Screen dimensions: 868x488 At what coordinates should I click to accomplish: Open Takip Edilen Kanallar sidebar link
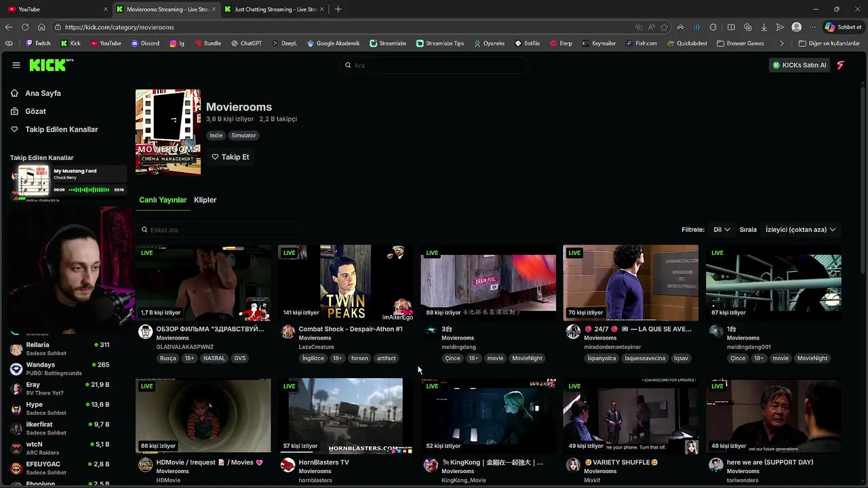click(x=61, y=129)
